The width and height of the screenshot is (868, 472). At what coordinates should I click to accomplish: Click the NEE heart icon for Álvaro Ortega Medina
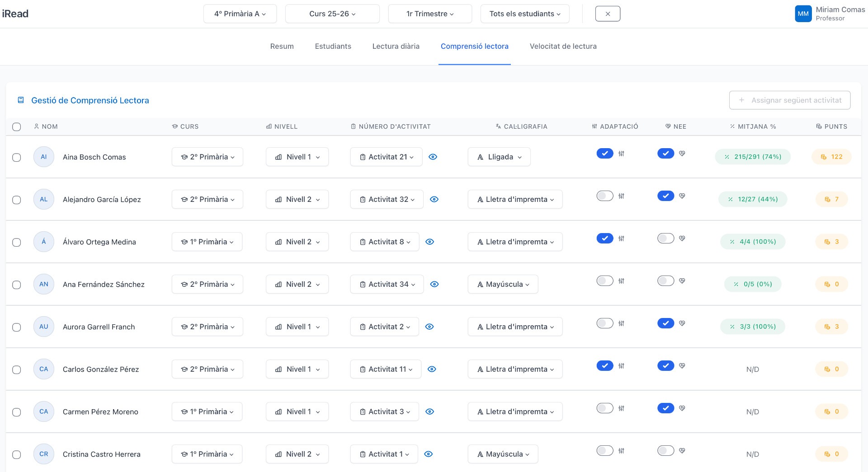682,238
